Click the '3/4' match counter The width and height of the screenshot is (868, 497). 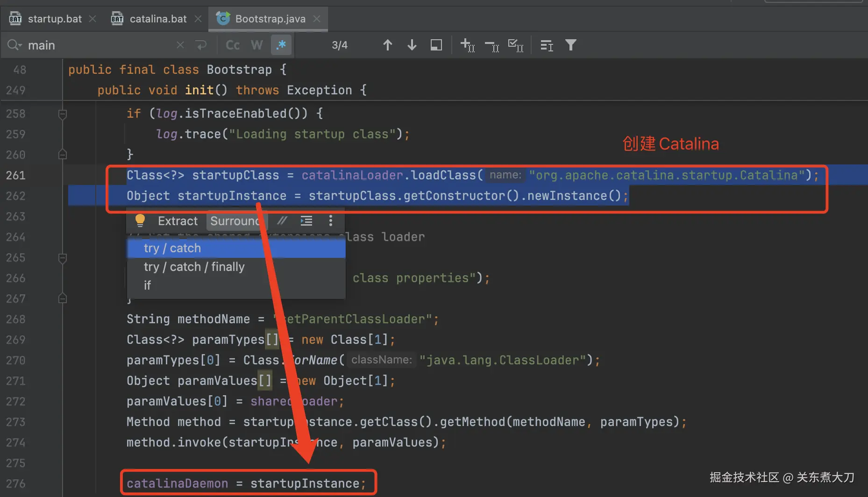point(340,45)
